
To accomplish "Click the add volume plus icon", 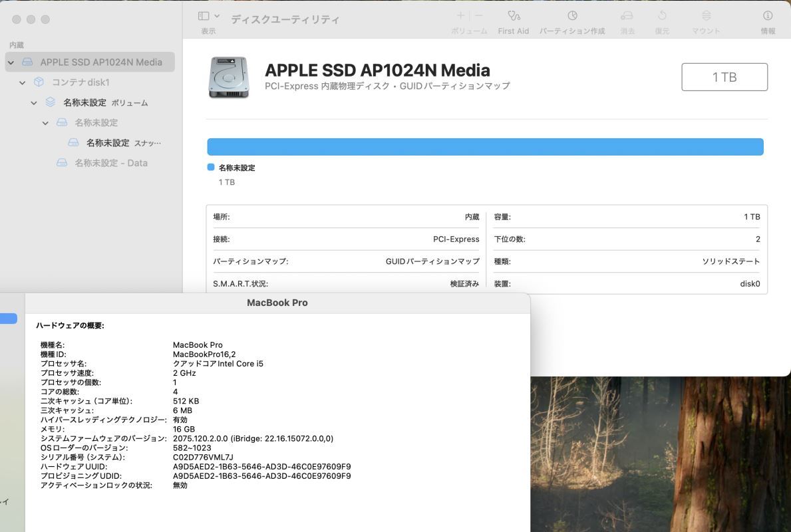I will tap(460, 15).
